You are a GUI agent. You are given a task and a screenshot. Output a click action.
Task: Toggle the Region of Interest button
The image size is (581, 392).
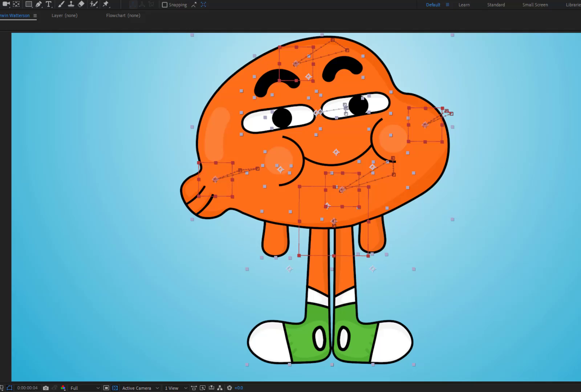pos(106,388)
